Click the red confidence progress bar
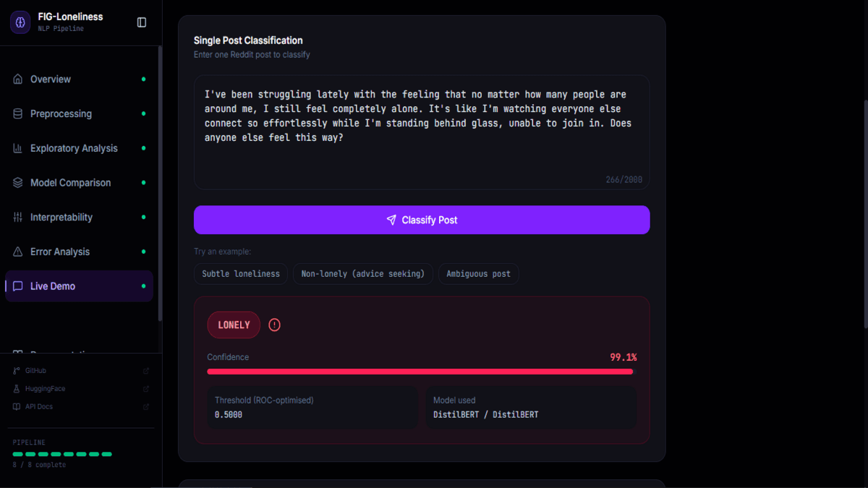868x488 pixels. pyautogui.click(x=420, y=372)
